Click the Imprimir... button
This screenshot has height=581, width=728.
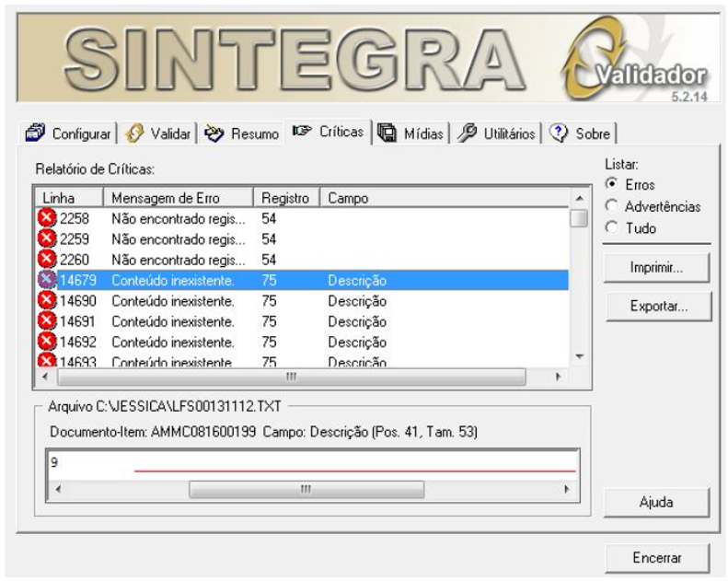656,268
